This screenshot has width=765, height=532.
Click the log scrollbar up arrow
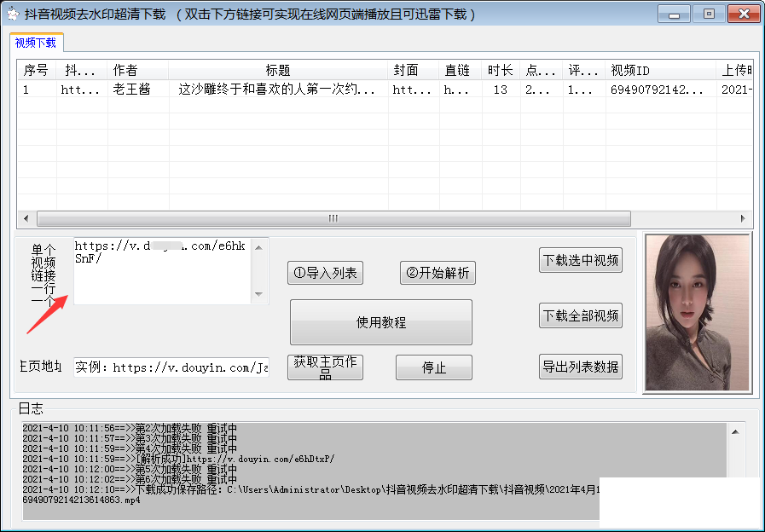coord(735,432)
